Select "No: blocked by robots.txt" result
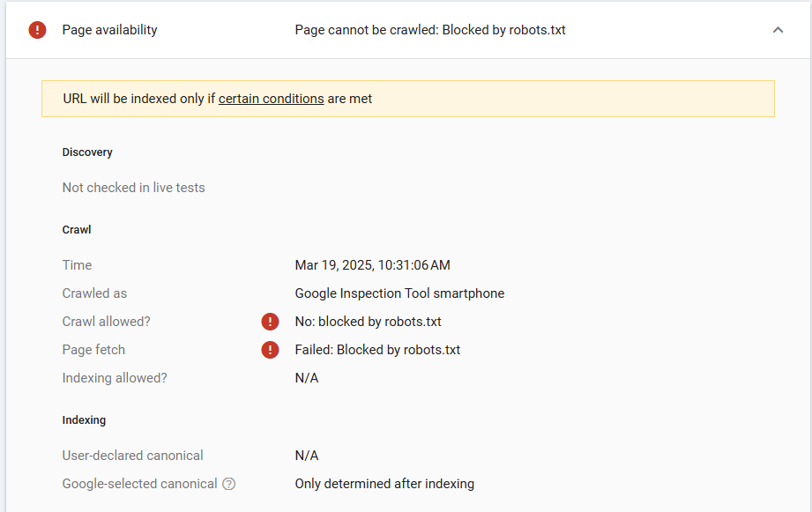Viewport: 812px width, 512px height. tap(368, 322)
